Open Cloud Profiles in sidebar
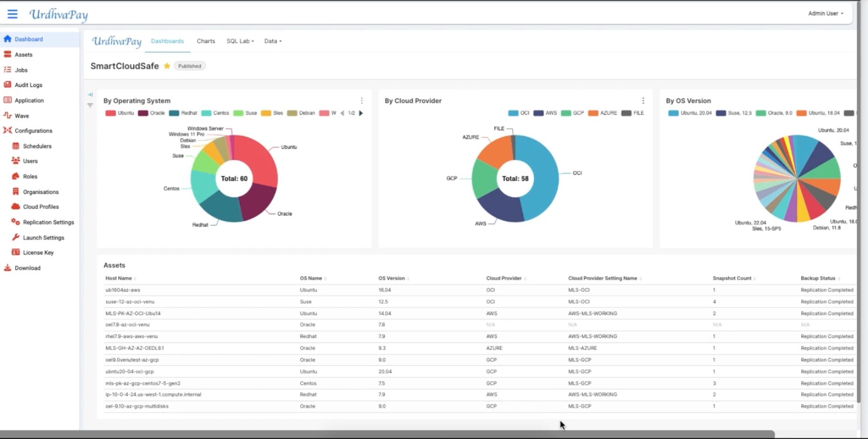 (41, 207)
